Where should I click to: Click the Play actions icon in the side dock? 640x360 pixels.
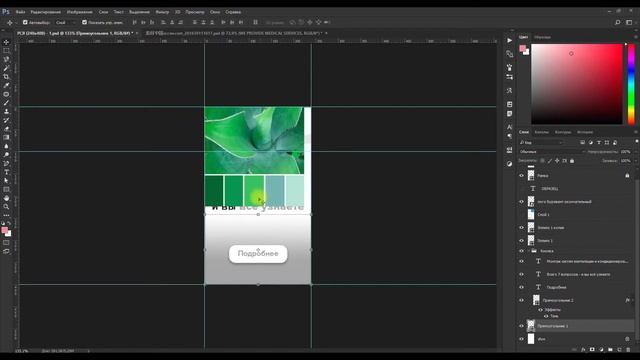tap(509, 40)
